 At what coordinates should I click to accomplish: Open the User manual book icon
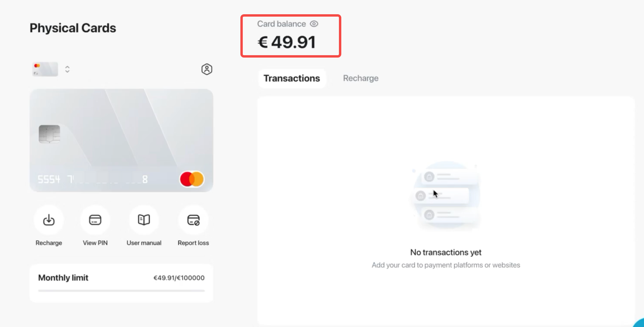tap(144, 220)
